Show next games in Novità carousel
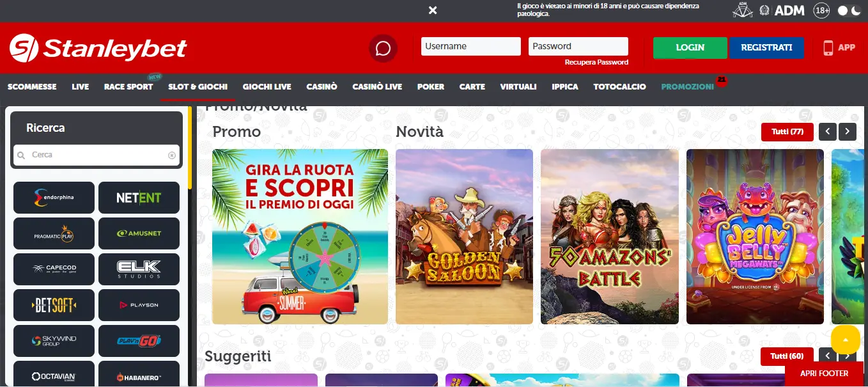868x387 pixels. click(x=848, y=132)
